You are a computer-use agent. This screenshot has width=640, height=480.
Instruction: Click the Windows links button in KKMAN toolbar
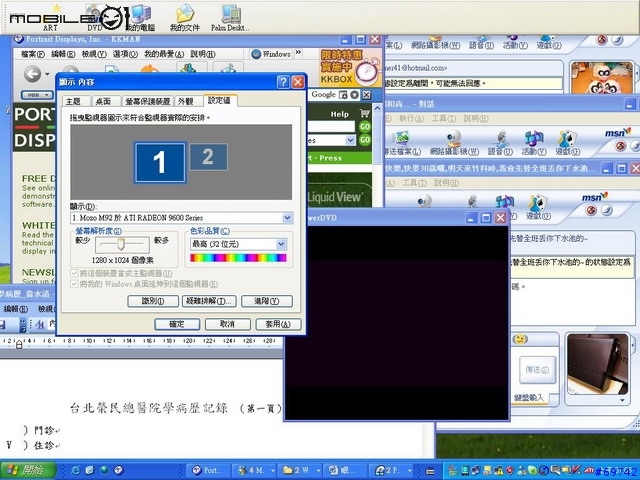point(271,54)
